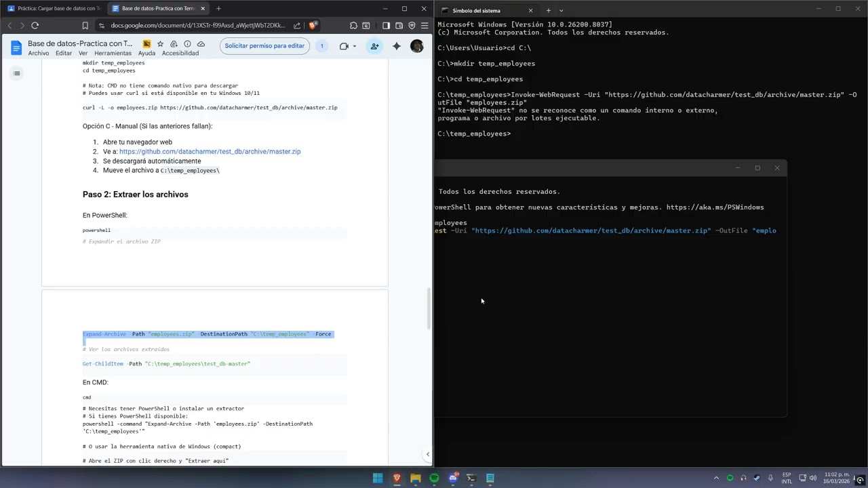Close the Base de datos-Practica browser tab
The image size is (868, 488).
203,9
